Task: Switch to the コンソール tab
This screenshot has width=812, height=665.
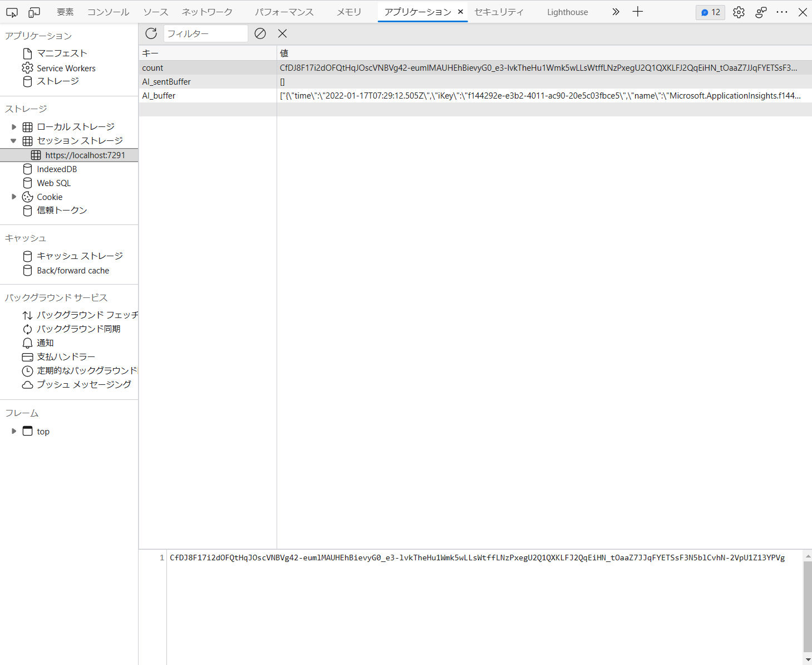Action: [x=108, y=12]
